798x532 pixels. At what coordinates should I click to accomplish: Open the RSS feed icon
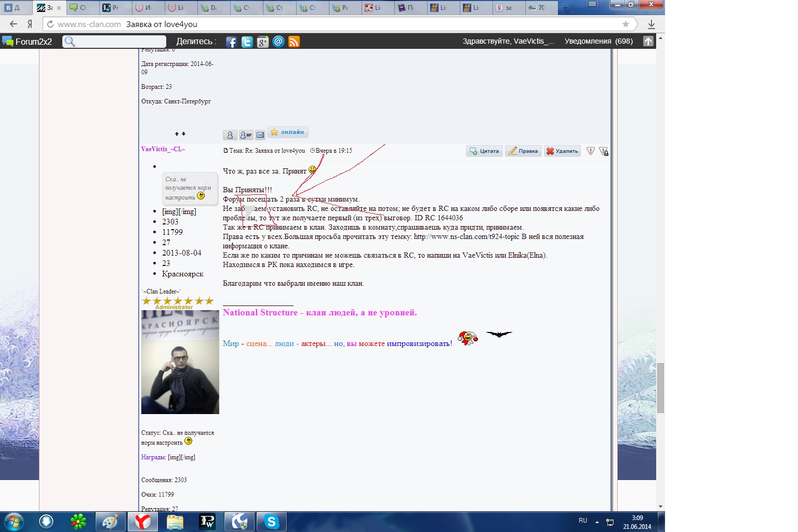(294, 42)
